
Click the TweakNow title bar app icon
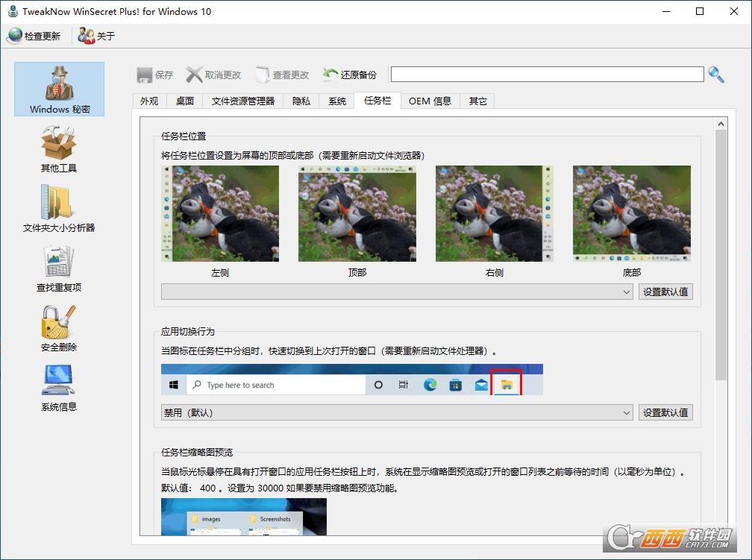point(13,11)
